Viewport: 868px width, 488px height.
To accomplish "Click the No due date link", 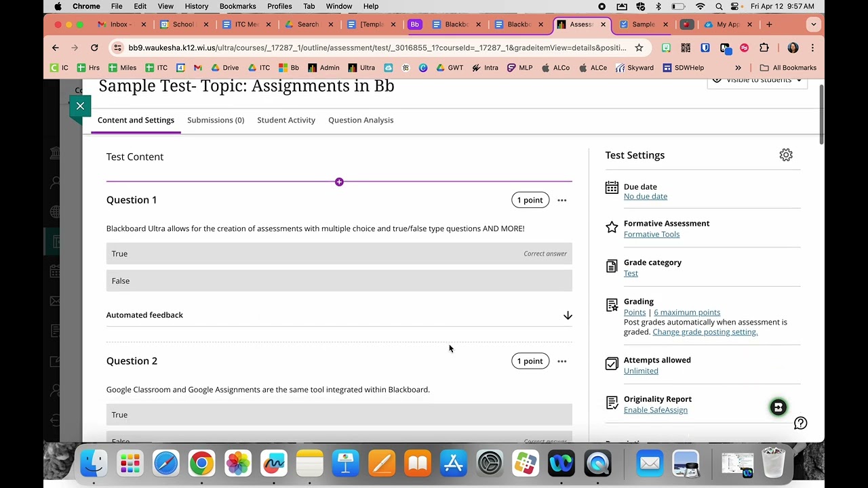I will point(646,197).
